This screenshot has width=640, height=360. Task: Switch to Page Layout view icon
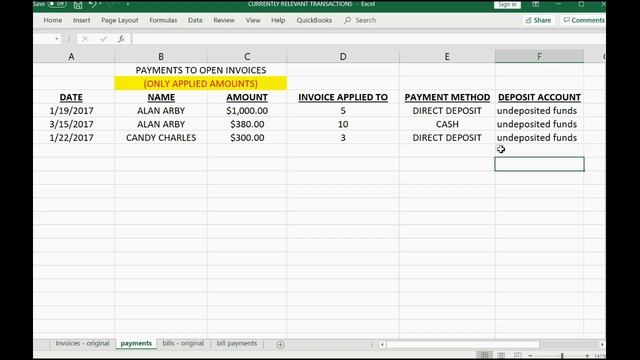[501, 356]
